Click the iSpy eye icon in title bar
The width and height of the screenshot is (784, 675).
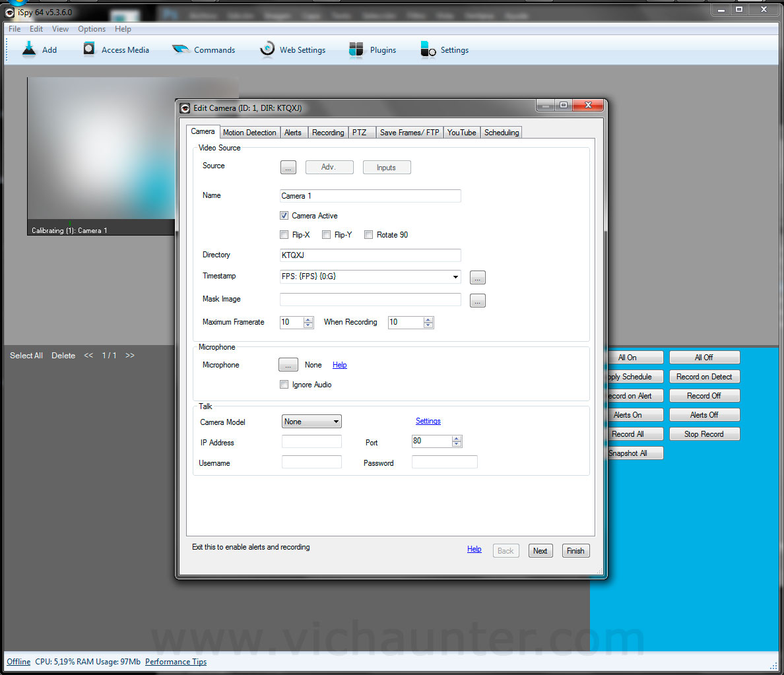tap(9, 13)
